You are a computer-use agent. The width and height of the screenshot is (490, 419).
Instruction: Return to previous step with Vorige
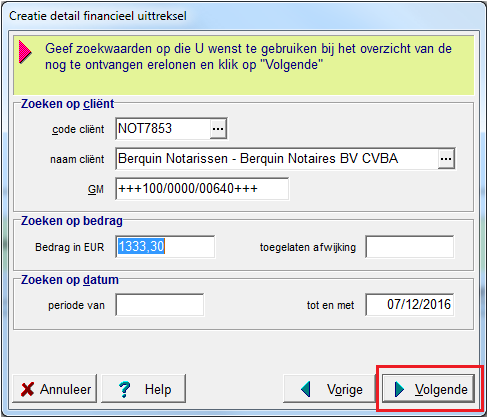tap(329, 389)
